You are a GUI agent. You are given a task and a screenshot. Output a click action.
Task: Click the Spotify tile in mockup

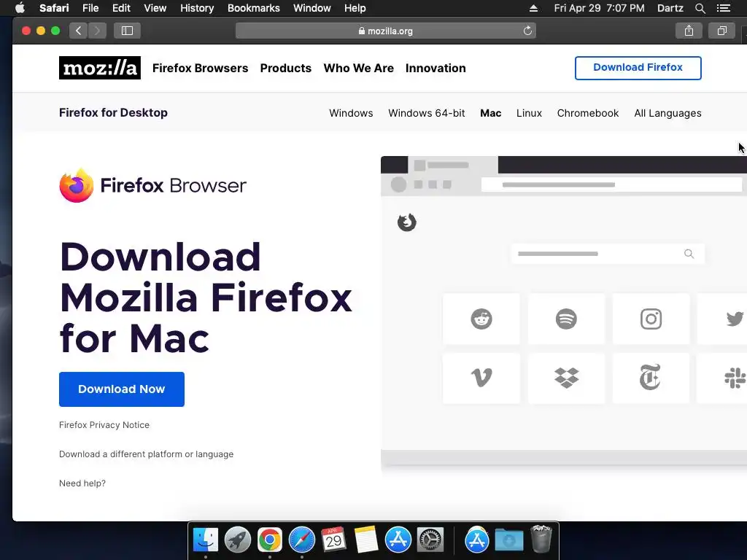pos(566,319)
